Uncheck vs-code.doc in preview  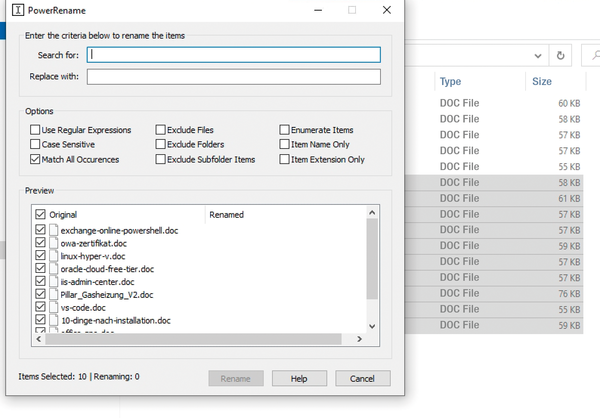40,307
